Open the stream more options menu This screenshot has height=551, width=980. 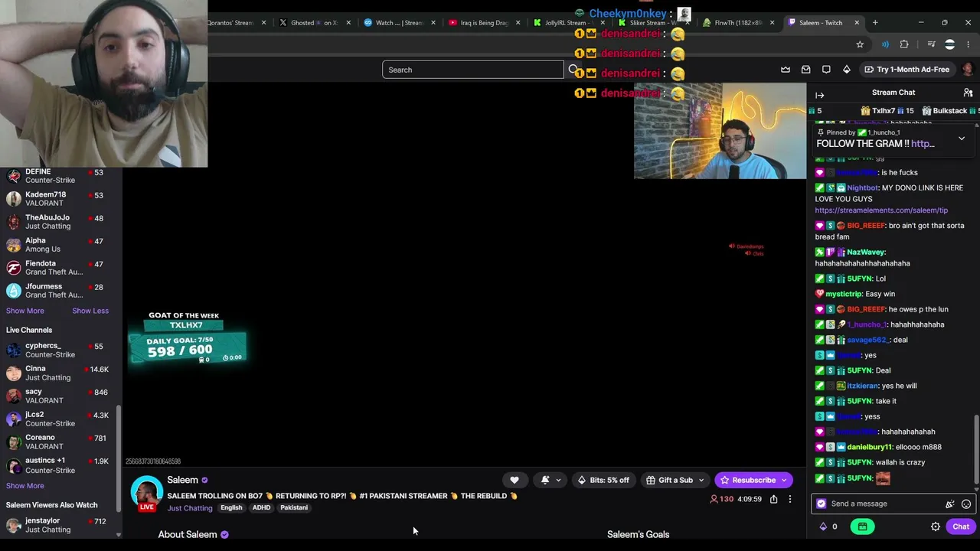pos(790,499)
